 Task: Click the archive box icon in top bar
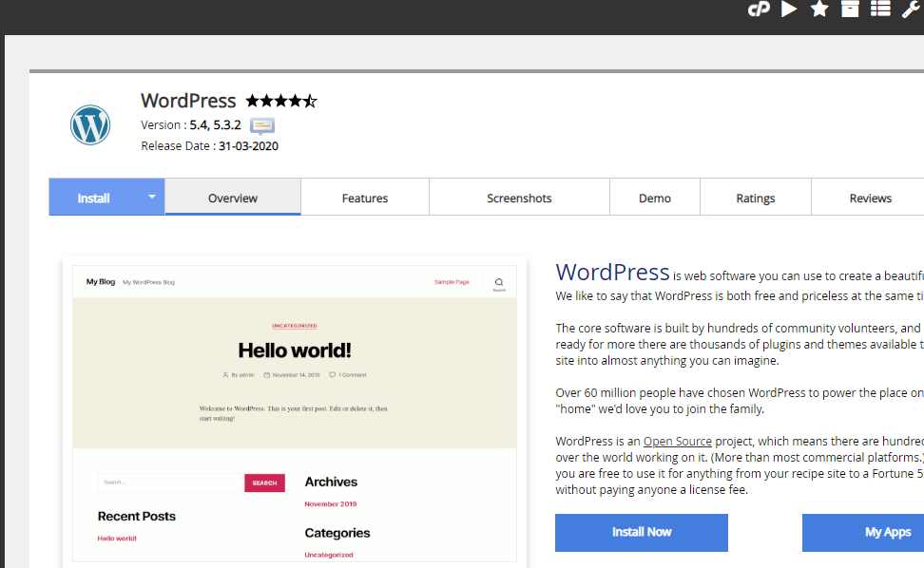[850, 9]
